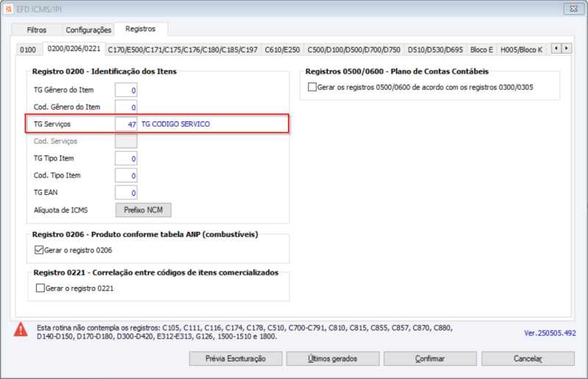
Task: Confirm with the Confirmar button
Action: click(x=430, y=358)
